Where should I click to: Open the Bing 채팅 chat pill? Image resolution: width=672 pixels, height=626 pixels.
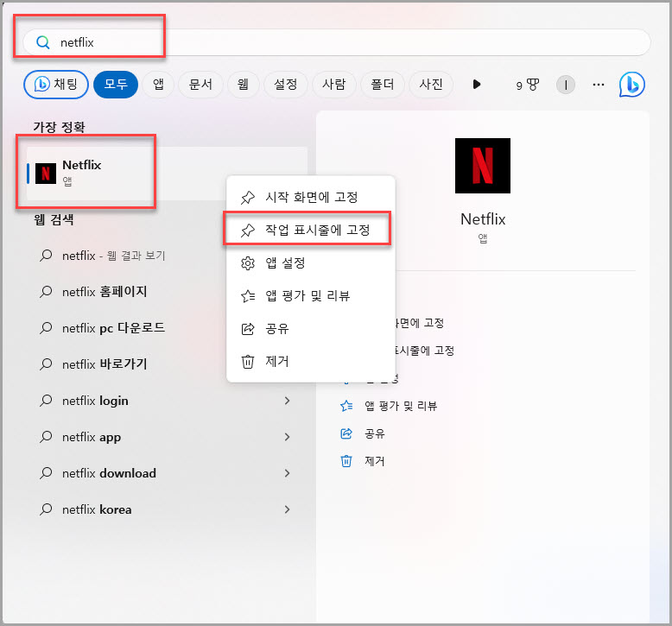pyautogui.click(x=56, y=85)
